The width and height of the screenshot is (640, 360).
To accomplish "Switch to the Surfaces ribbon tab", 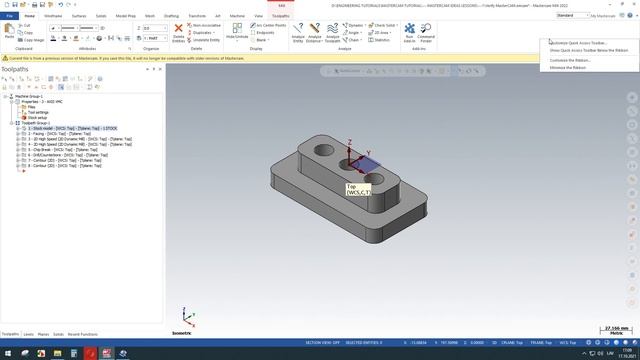I will (x=79, y=16).
